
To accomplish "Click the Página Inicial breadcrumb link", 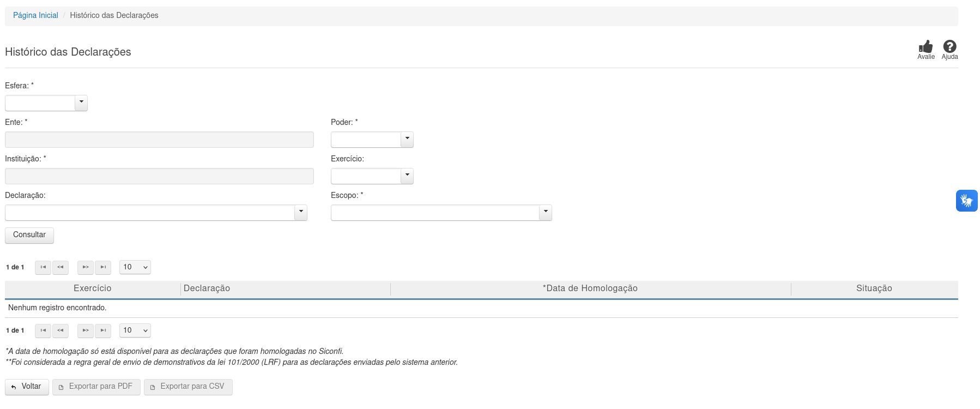I will point(35,15).
